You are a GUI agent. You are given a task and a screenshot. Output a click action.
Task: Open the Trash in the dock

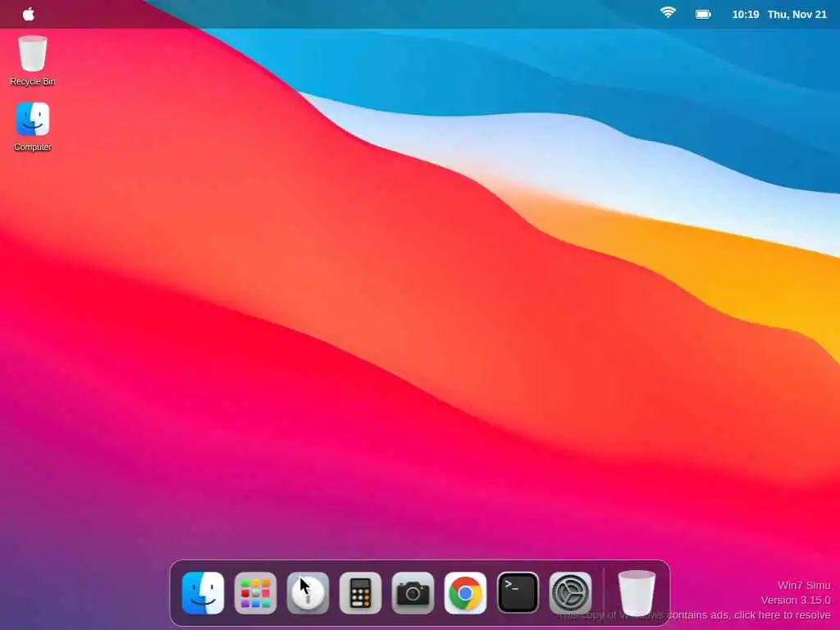[x=637, y=593]
